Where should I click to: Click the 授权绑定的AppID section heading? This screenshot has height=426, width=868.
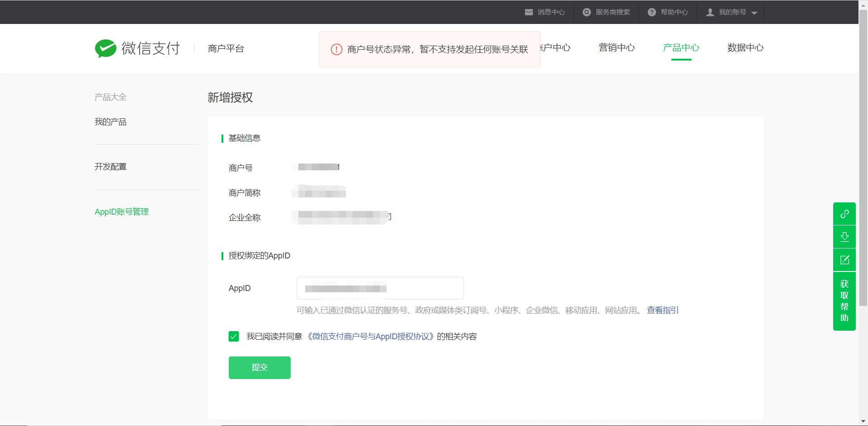point(259,256)
